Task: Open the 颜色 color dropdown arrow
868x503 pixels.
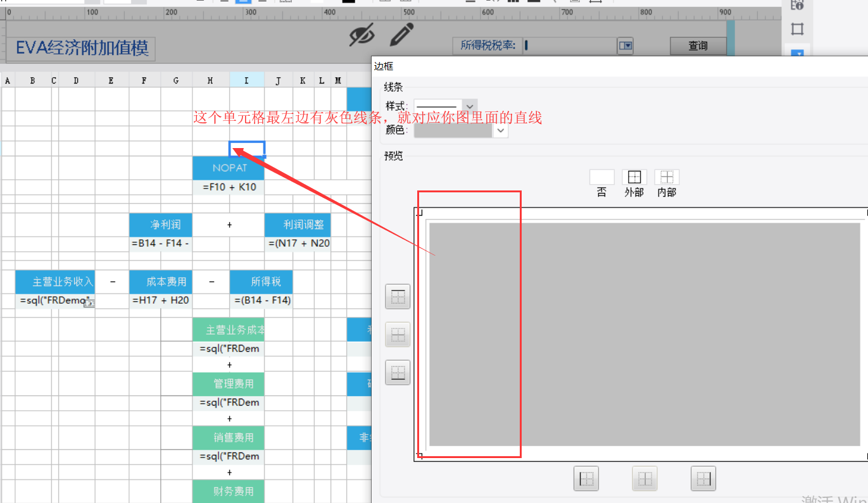Action: pos(500,130)
